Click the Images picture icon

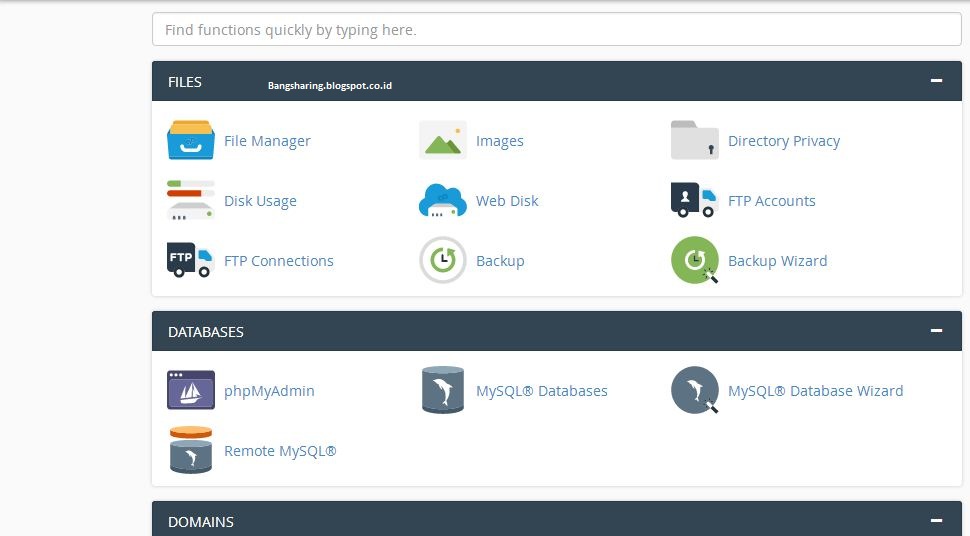click(x=443, y=140)
